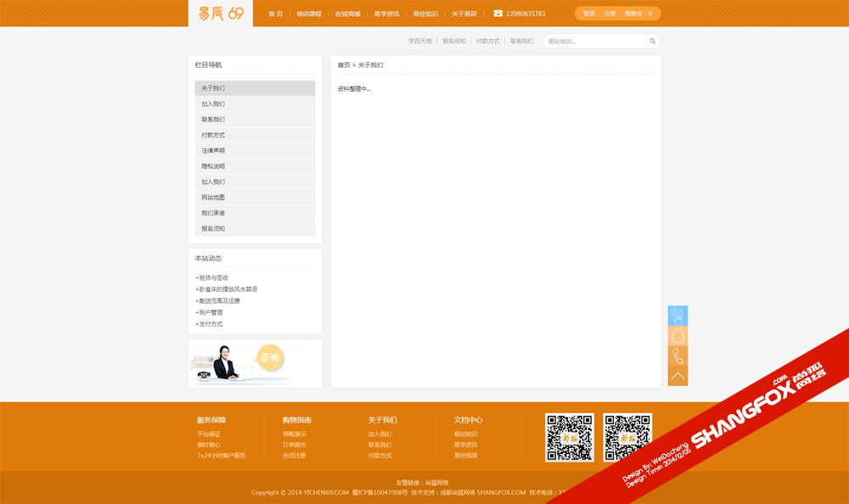Click 联系我们 in the footer 关于我们 column

tap(380, 445)
